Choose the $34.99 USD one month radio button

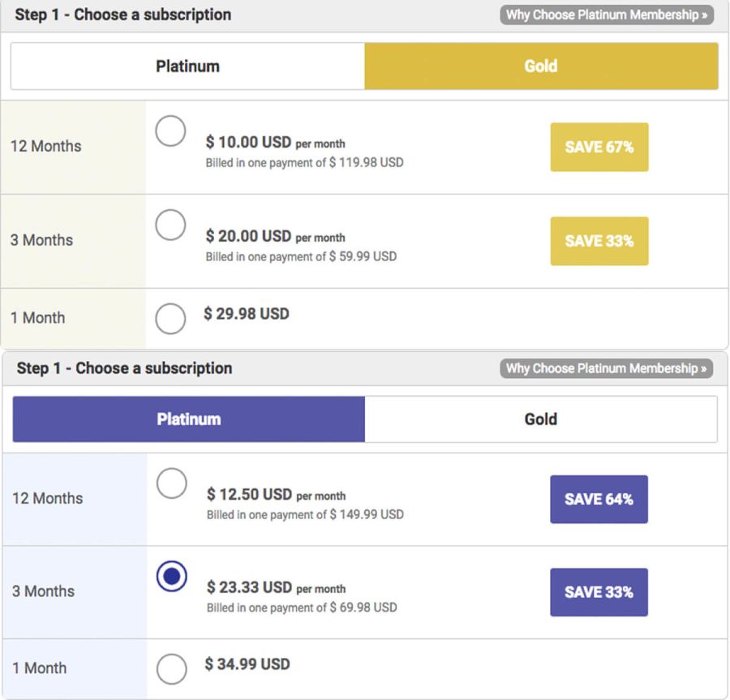click(171, 669)
